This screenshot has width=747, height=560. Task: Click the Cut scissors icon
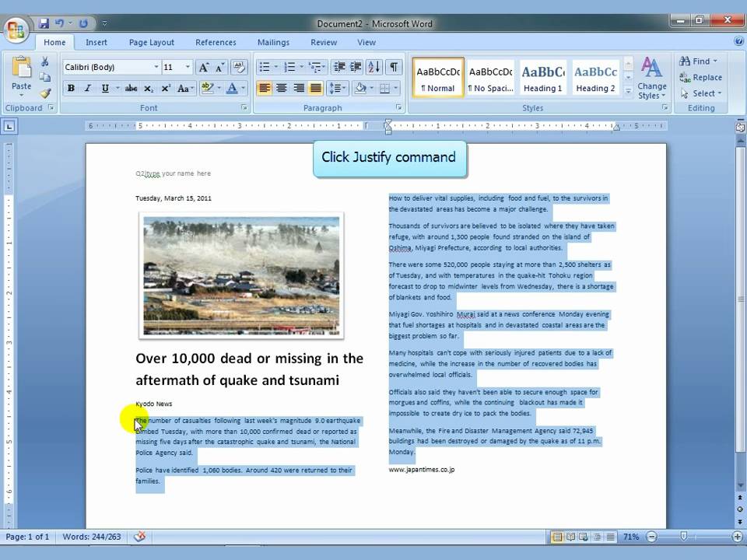click(45, 61)
